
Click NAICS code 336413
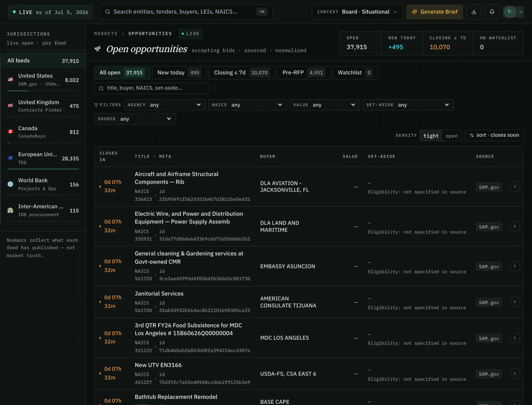pyautogui.click(x=143, y=199)
